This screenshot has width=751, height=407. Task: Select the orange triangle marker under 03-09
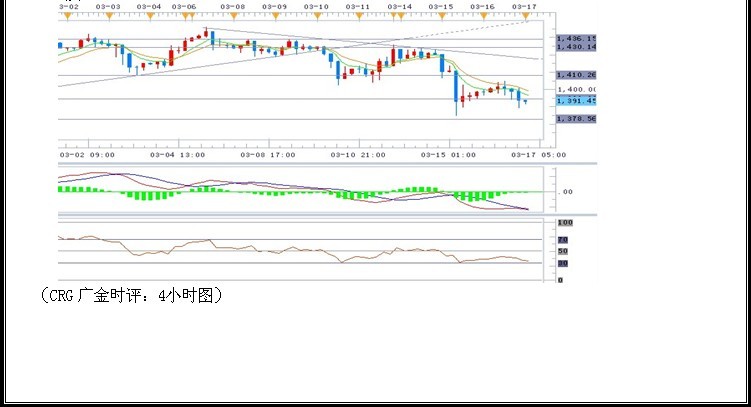tap(275, 16)
